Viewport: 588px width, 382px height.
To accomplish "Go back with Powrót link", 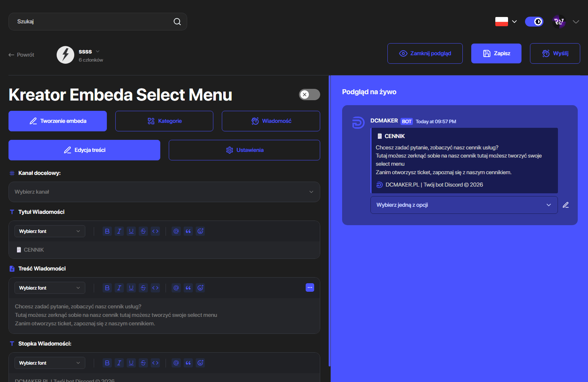I will point(21,55).
